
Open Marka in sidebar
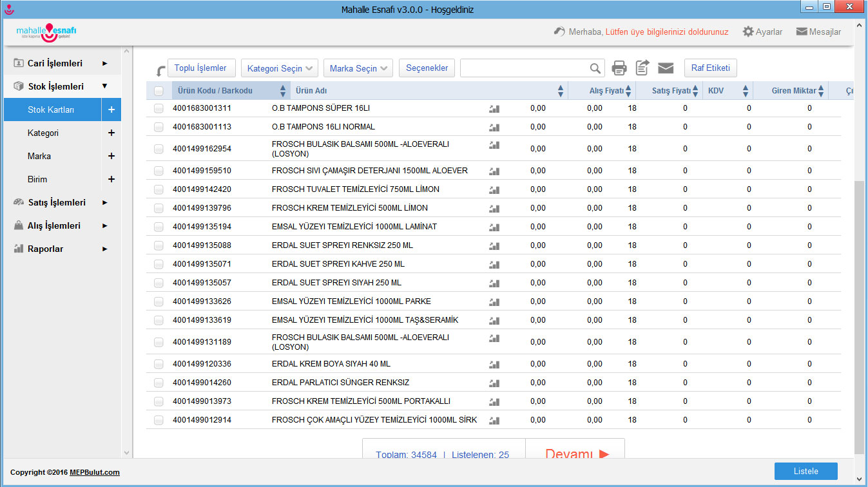coord(39,156)
